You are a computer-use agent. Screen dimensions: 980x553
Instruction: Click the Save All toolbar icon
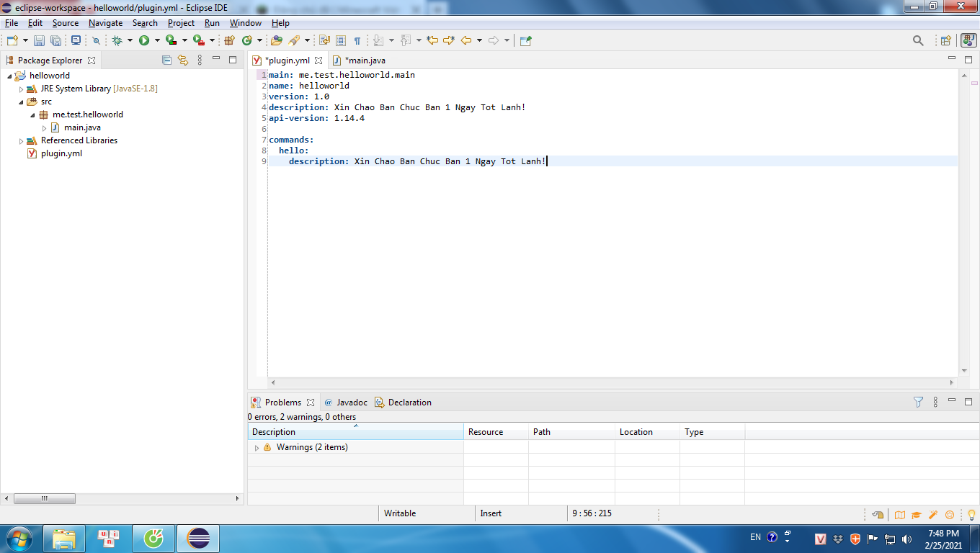55,41
